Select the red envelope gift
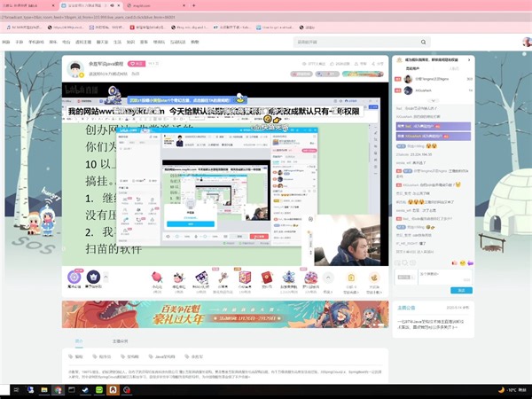Screen dimensions: 532x399 point(267,278)
